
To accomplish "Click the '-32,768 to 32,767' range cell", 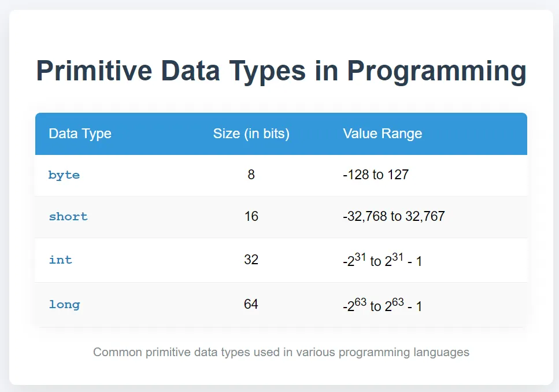I will click(394, 216).
